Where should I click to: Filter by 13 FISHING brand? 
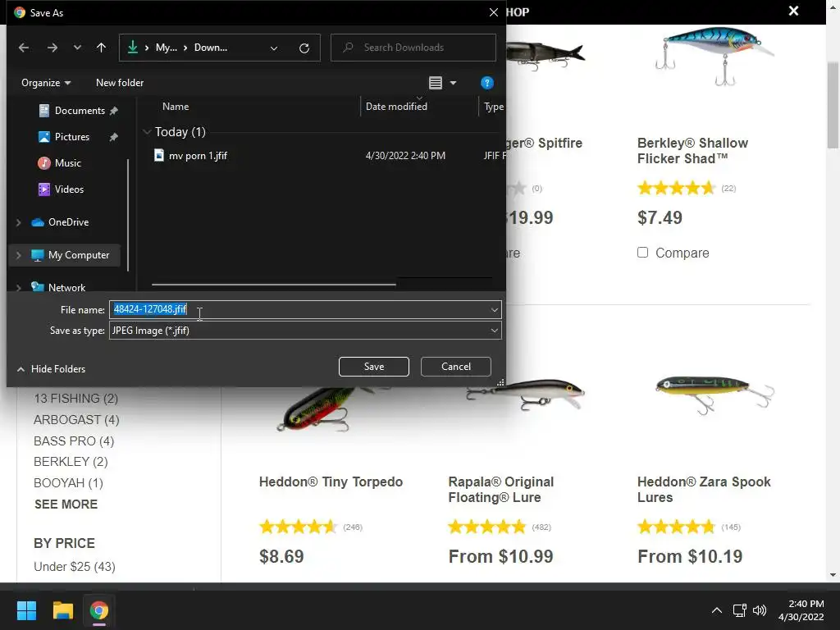[75, 399]
